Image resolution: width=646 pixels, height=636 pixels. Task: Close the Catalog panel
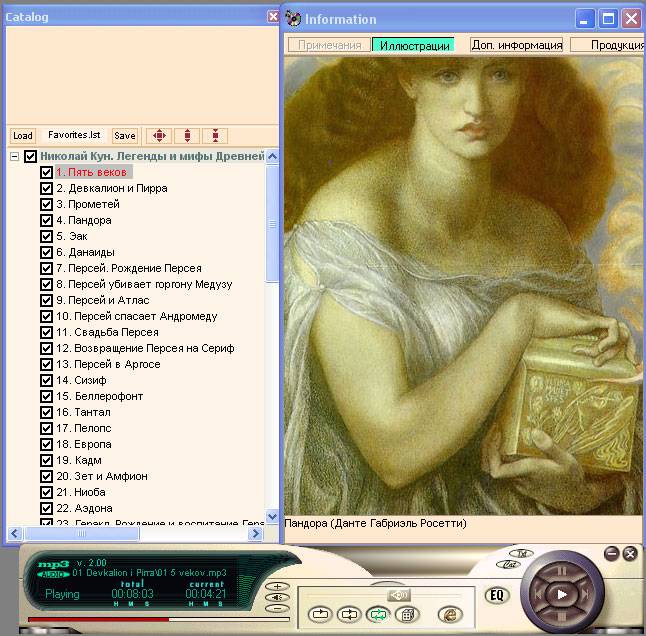[x=273, y=16]
